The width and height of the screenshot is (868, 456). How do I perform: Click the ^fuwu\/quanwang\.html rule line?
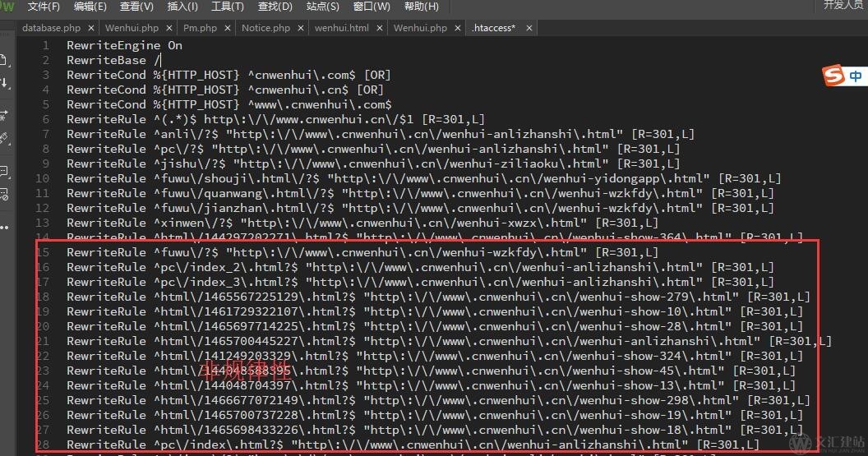click(420, 193)
